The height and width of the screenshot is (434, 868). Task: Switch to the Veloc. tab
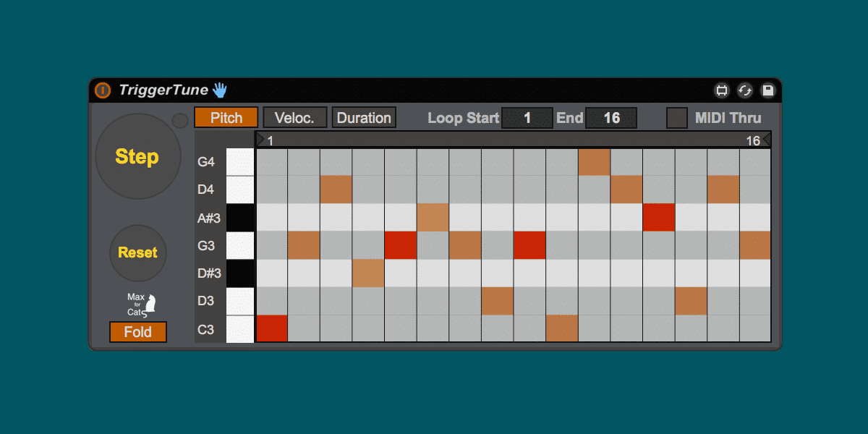tap(294, 118)
